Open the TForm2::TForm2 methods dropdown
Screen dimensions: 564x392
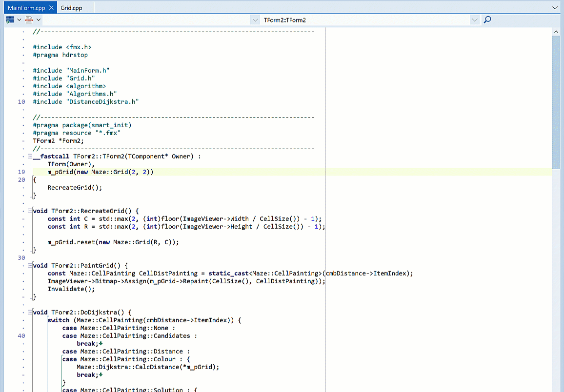[475, 20]
